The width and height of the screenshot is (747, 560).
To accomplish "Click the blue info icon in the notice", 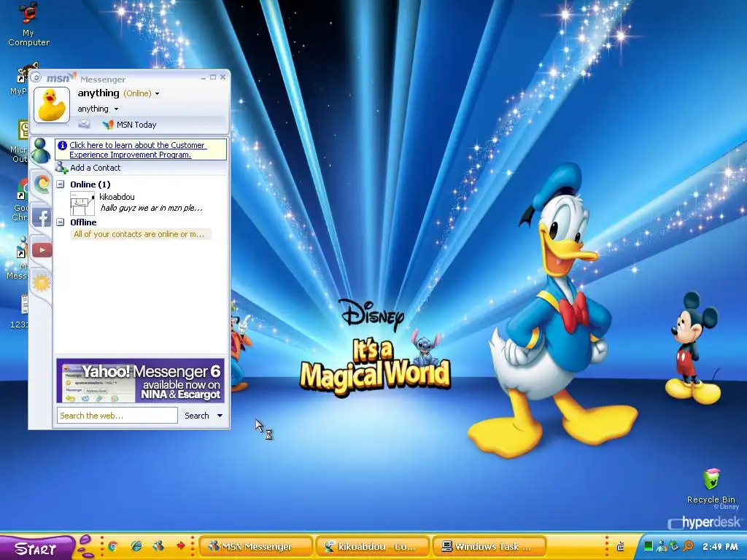I will (62, 145).
